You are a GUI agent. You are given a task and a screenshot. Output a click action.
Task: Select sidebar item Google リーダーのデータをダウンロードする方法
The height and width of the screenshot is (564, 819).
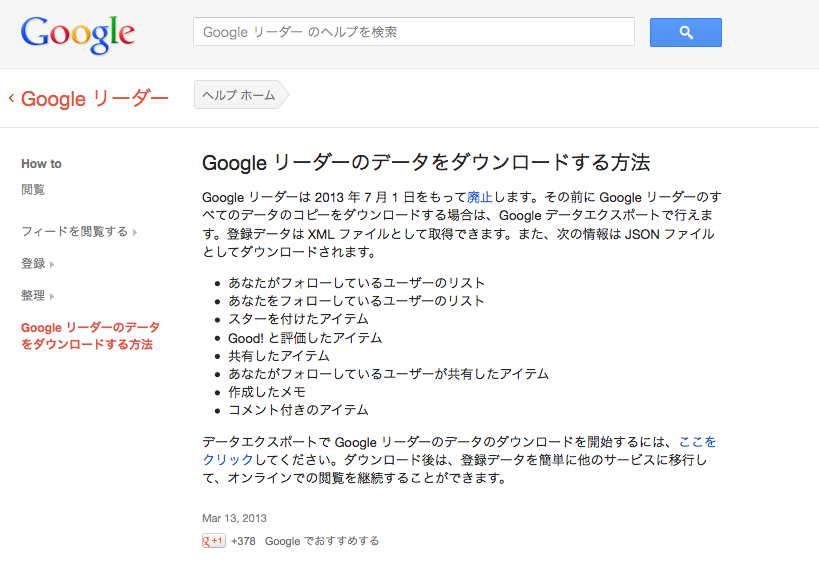pos(90,336)
